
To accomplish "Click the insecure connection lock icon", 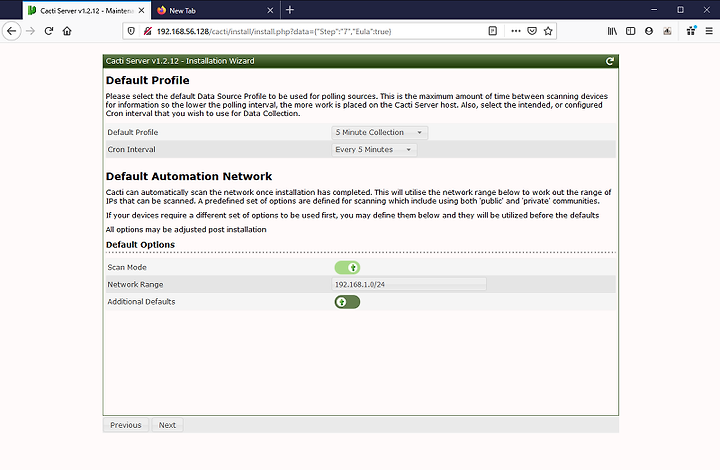I will pos(147,31).
